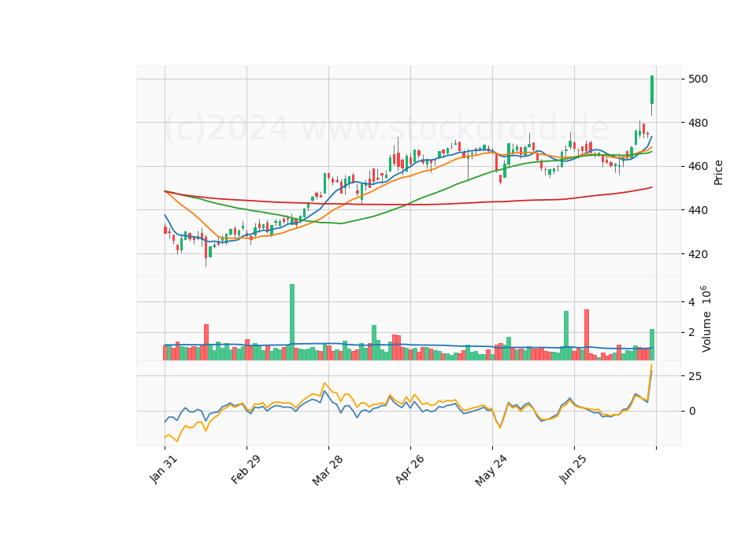This screenshot has width=756, height=543.
Task: Click the May 24 date label
Action: point(491,471)
